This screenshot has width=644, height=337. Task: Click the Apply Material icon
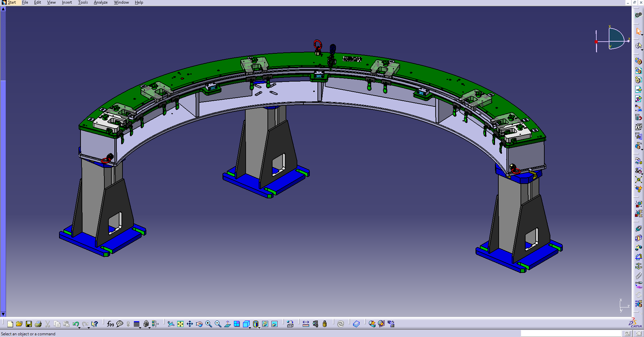coord(372,324)
